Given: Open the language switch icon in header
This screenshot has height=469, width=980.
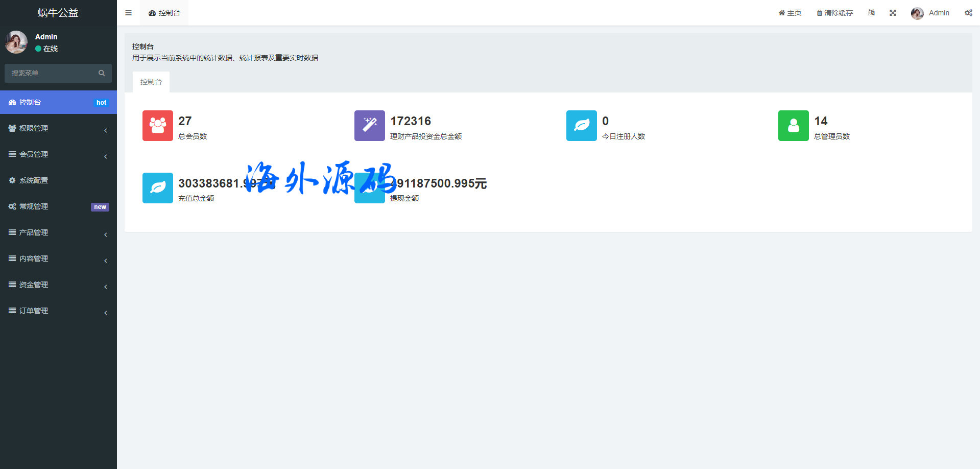Looking at the screenshot, I should click(871, 13).
